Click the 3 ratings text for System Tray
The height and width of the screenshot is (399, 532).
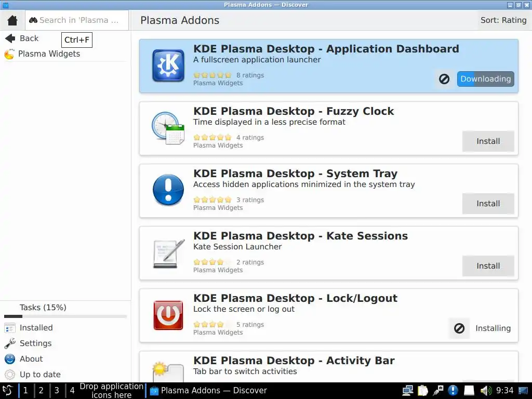click(250, 200)
